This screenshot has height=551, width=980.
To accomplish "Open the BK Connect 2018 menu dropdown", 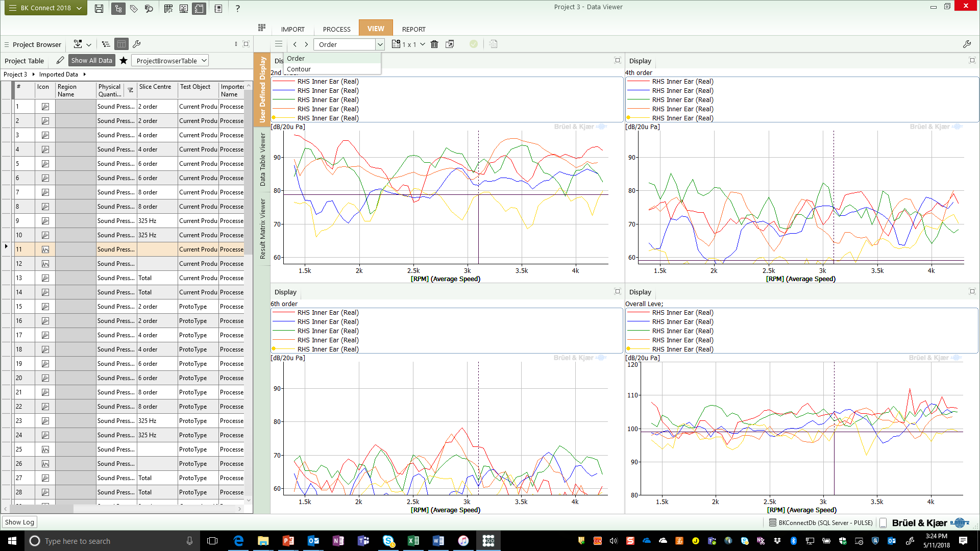I will tap(45, 8).
